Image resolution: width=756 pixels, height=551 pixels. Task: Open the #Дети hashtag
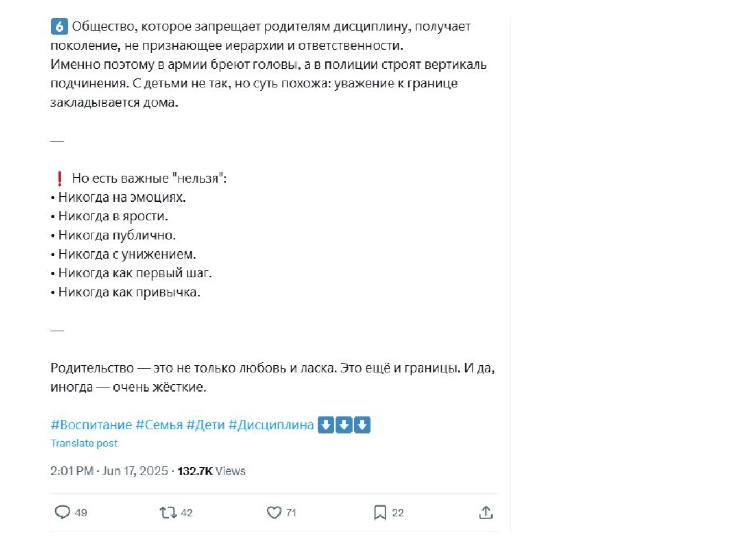(205, 425)
